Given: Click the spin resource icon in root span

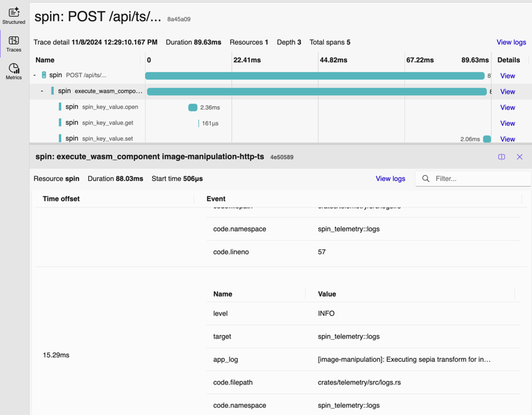Looking at the screenshot, I should pos(44,75).
